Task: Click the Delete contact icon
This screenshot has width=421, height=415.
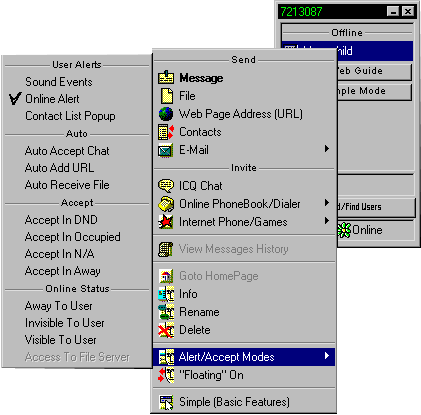Action: [166, 330]
